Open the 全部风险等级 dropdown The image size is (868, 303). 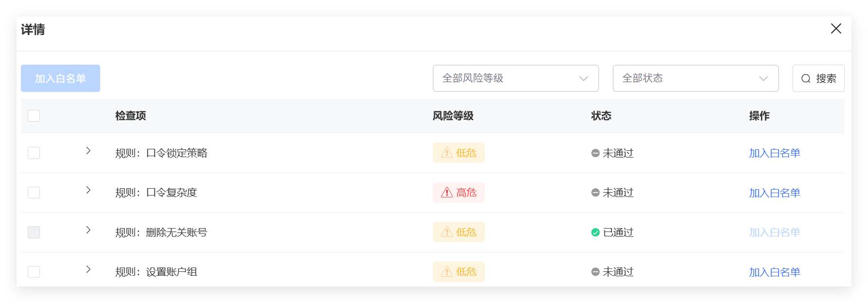515,78
